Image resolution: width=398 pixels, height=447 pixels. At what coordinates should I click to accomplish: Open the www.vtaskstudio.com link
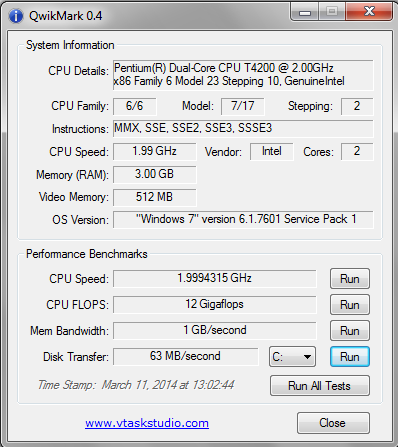pos(147,423)
